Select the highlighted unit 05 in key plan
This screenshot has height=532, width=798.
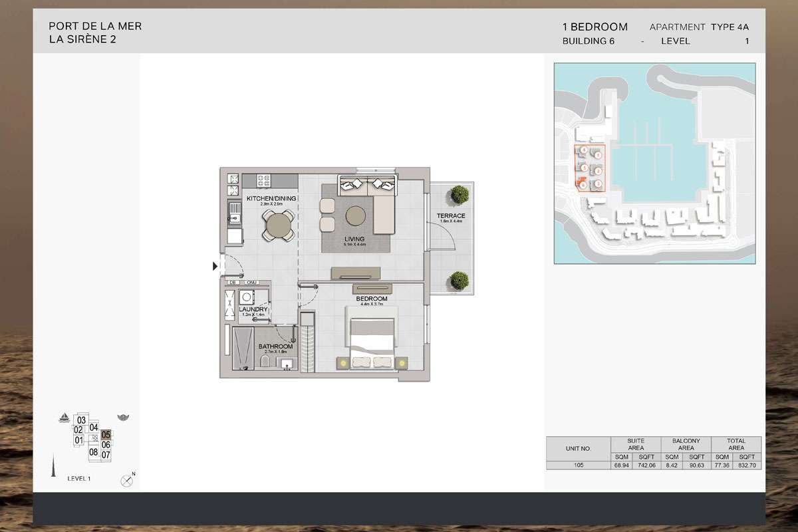[106, 435]
